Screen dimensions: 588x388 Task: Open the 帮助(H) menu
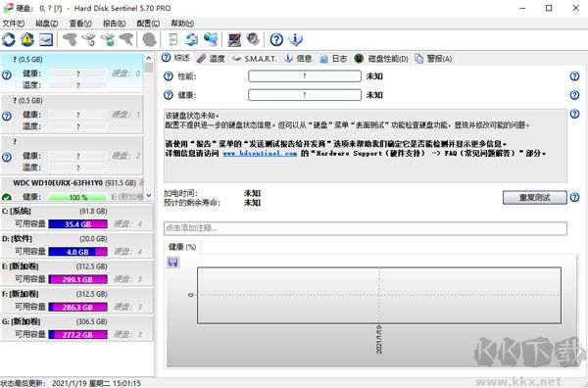point(182,24)
